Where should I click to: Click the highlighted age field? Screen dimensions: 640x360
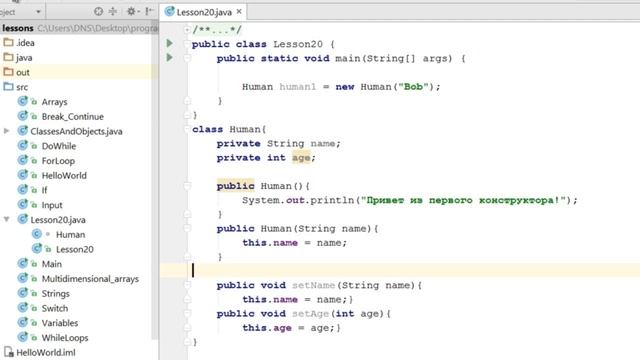(301, 158)
